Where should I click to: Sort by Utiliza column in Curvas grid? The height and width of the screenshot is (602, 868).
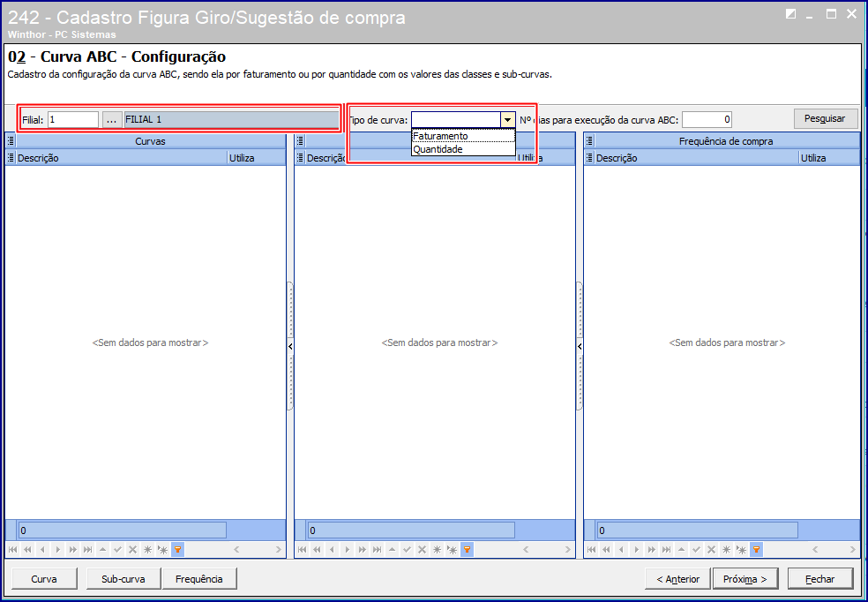[257, 158]
